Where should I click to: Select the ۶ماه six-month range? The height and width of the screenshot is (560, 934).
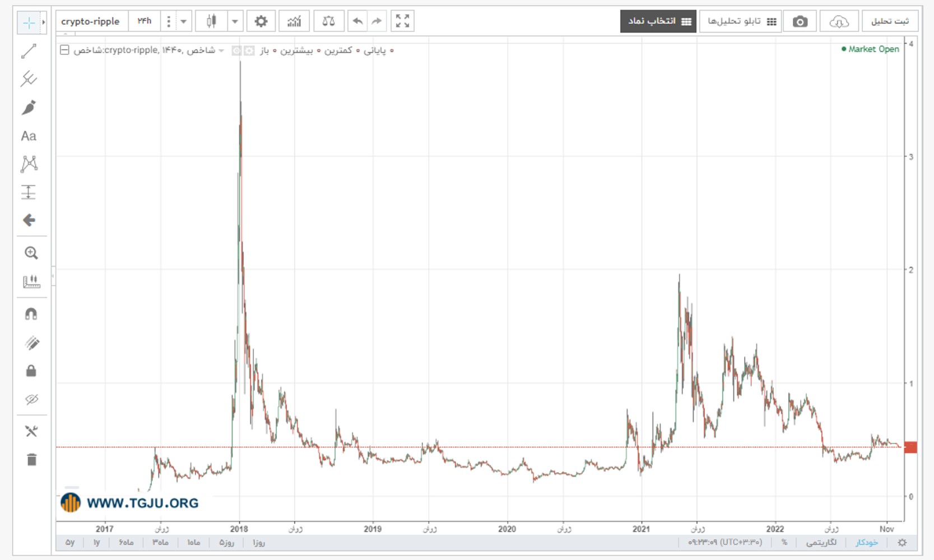(x=126, y=542)
